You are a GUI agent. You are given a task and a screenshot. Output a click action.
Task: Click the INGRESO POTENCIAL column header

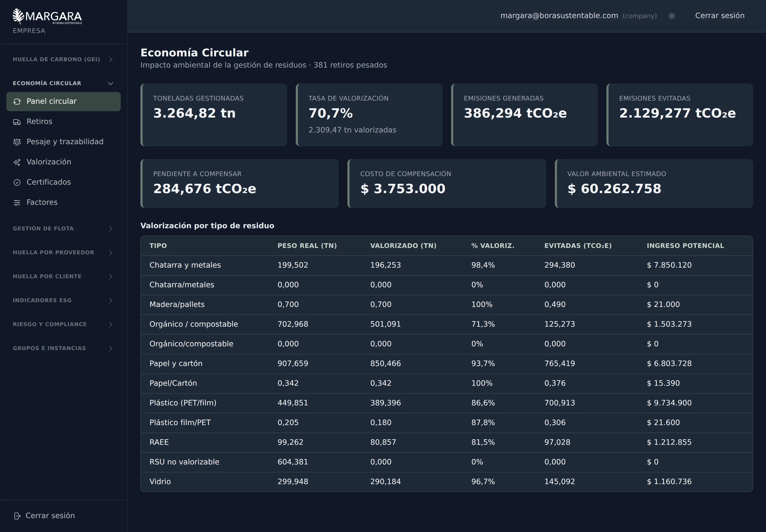tap(685, 246)
